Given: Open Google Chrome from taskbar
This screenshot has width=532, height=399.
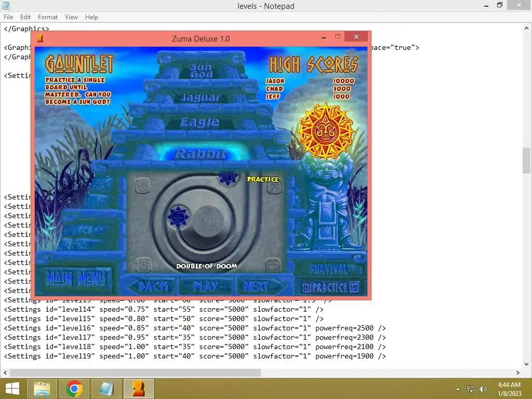Looking at the screenshot, I should (x=74, y=389).
